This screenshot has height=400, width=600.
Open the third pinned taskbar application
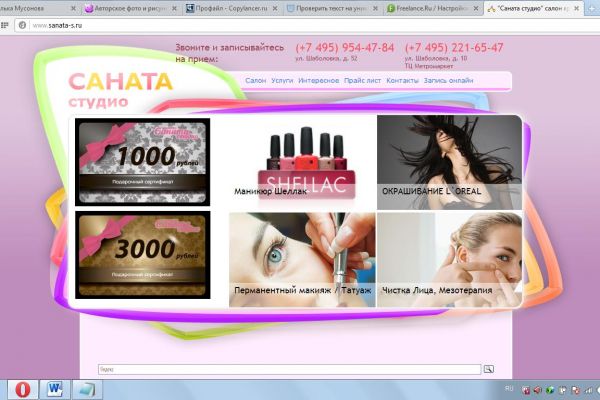[x=87, y=390]
